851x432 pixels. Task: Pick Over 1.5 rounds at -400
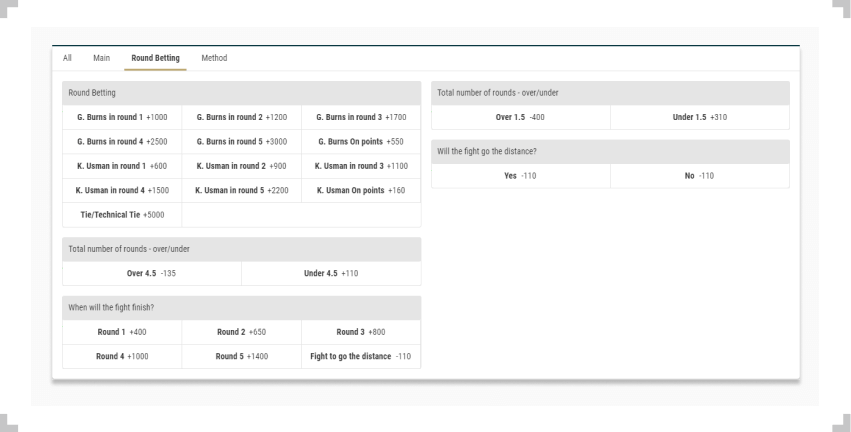click(x=520, y=117)
